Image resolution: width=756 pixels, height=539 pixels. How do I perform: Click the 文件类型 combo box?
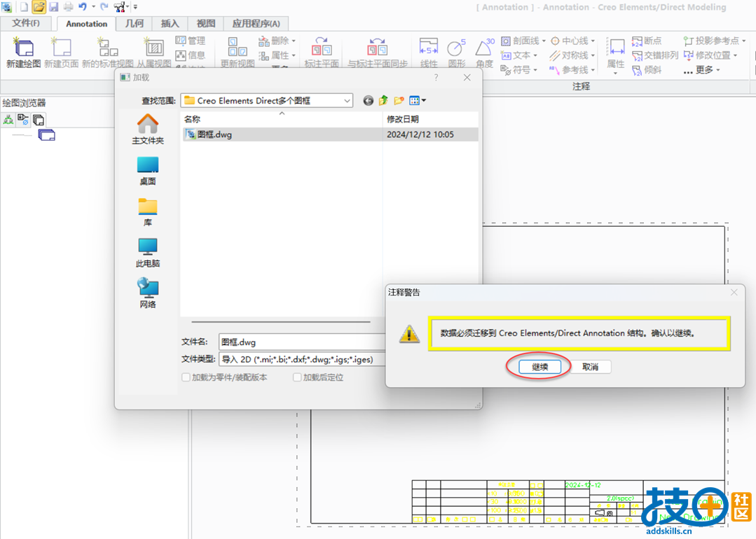tap(302, 359)
